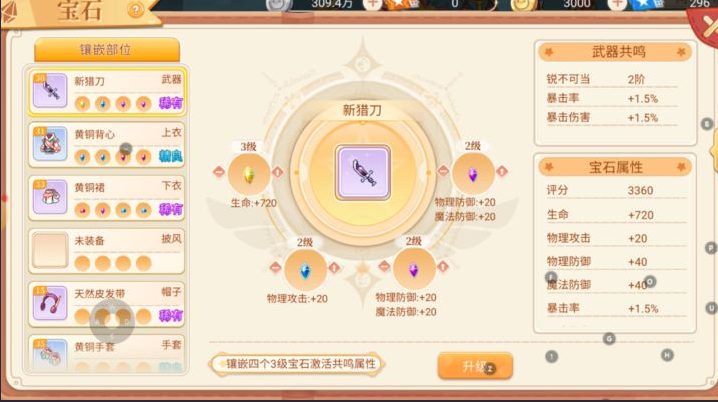Click the plus icon next to 3000 gold

(617, 4)
